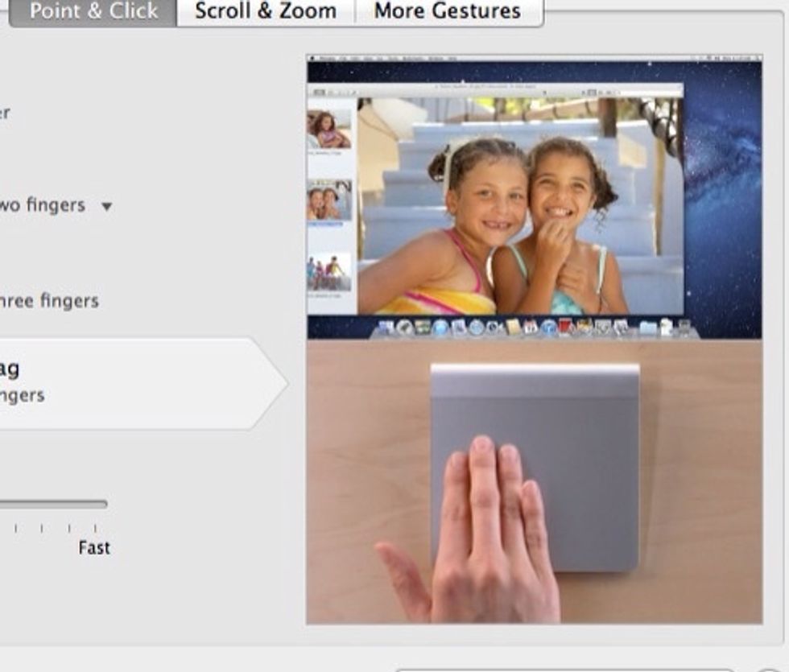Click the 'three fingers' gesture option text
Viewport: 789px width, 672px height.
pyautogui.click(x=48, y=301)
